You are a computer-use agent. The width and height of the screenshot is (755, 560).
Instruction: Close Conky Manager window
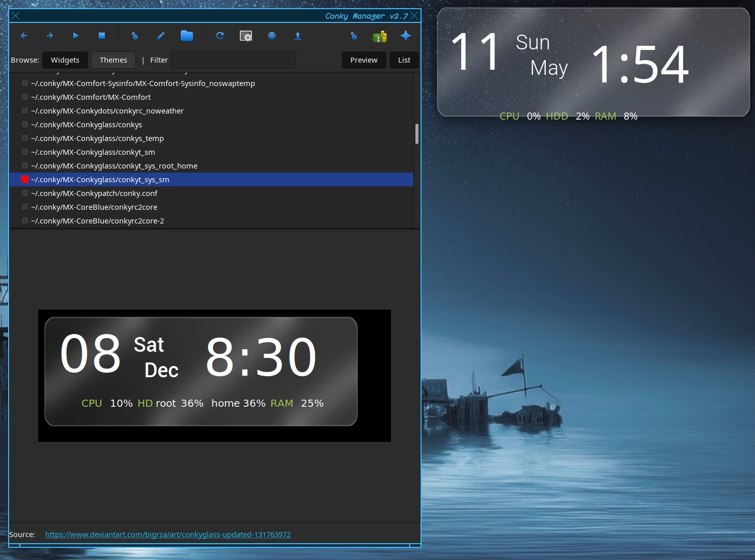coord(414,16)
